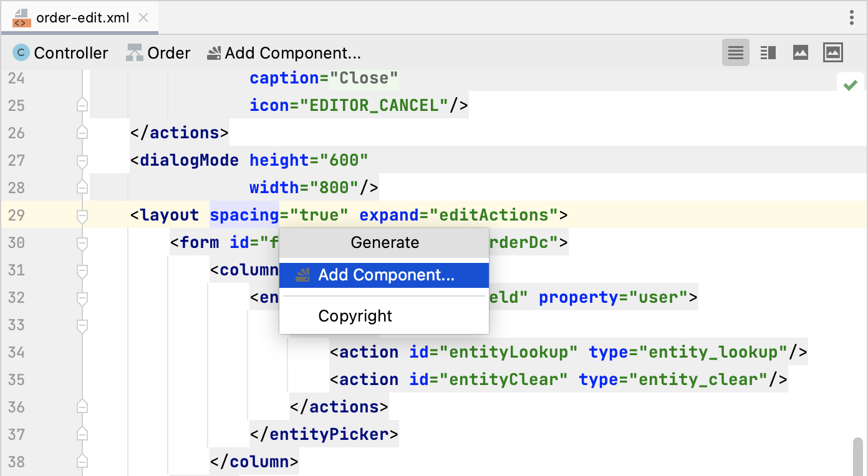Toggle the fold marker on line 37
Viewport: 868px width, 476px height.
coord(82,434)
